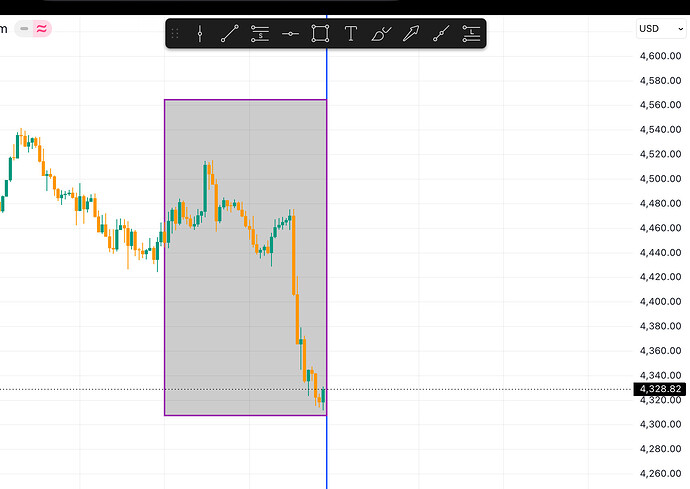
Task: Activate the brush drawing tool
Action: pyautogui.click(x=381, y=33)
